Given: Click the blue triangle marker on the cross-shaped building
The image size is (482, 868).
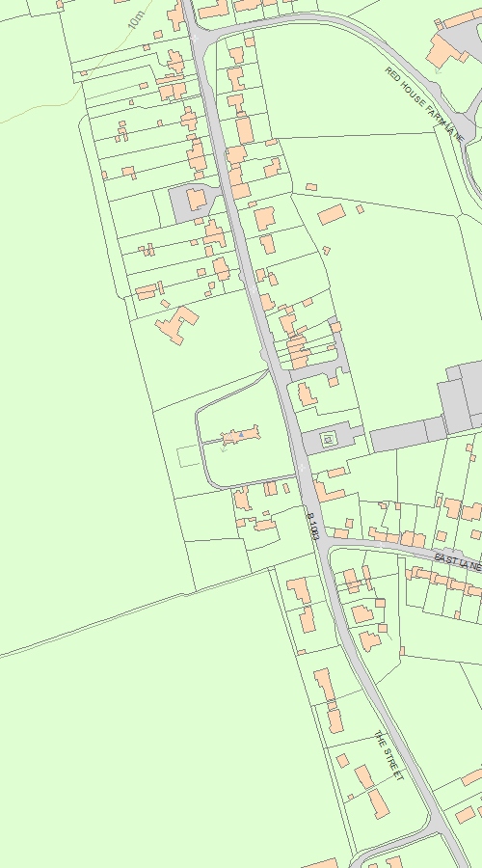Looking at the screenshot, I should tap(241, 435).
